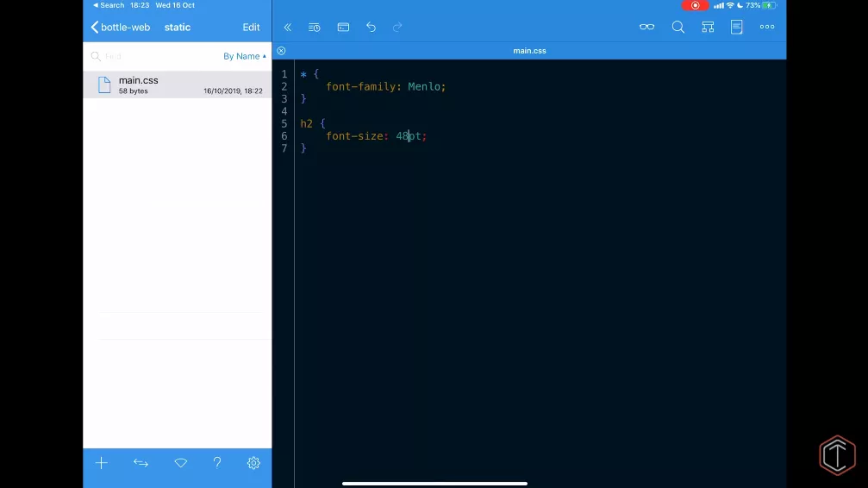The height and width of the screenshot is (488, 868).
Task: Focus the Find files search field
Action: (x=155, y=56)
